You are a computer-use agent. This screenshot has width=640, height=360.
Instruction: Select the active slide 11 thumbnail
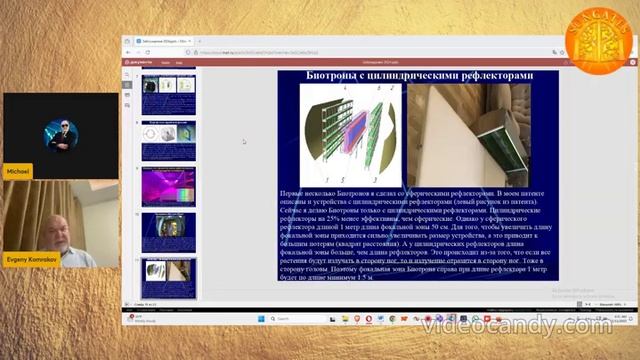point(169,278)
